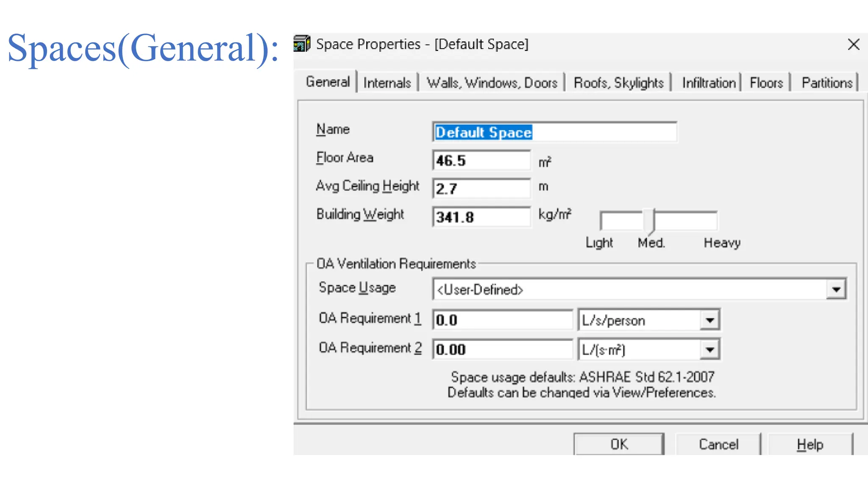The image size is (868, 488).
Task: Click the OA Requirement 2 value field
Action: pos(502,349)
